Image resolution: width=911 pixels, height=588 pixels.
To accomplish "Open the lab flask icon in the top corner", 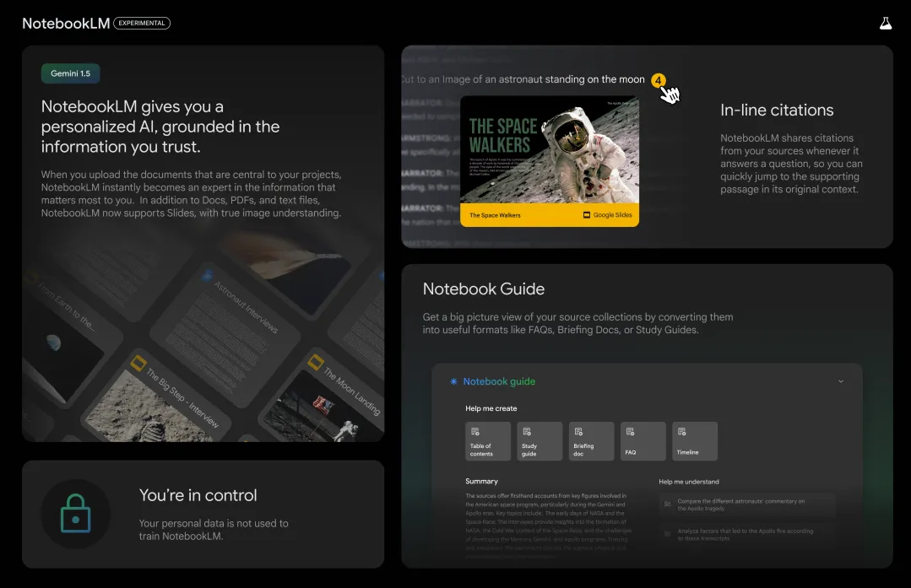I will (x=885, y=22).
